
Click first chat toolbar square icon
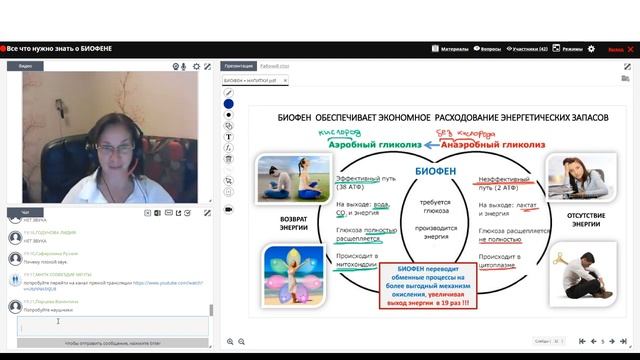click(147, 213)
